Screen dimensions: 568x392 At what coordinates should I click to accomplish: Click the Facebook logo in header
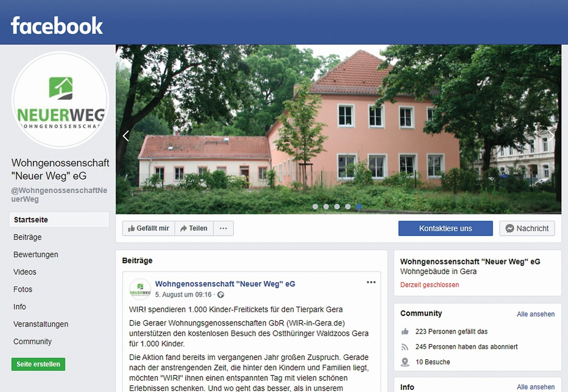pos(57,26)
